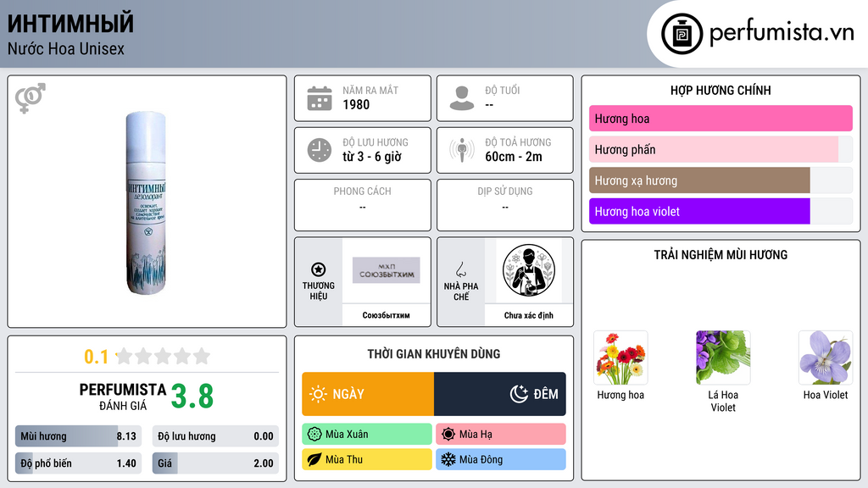868x488 pixels.
Task: Click the Độ lưu hương 0.00 rating bar
Action: point(215,436)
